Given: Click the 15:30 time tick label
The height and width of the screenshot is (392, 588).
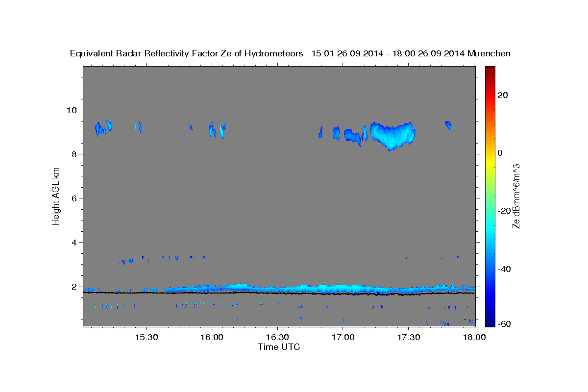Looking at the screenshot, I should tap(146, 338).
